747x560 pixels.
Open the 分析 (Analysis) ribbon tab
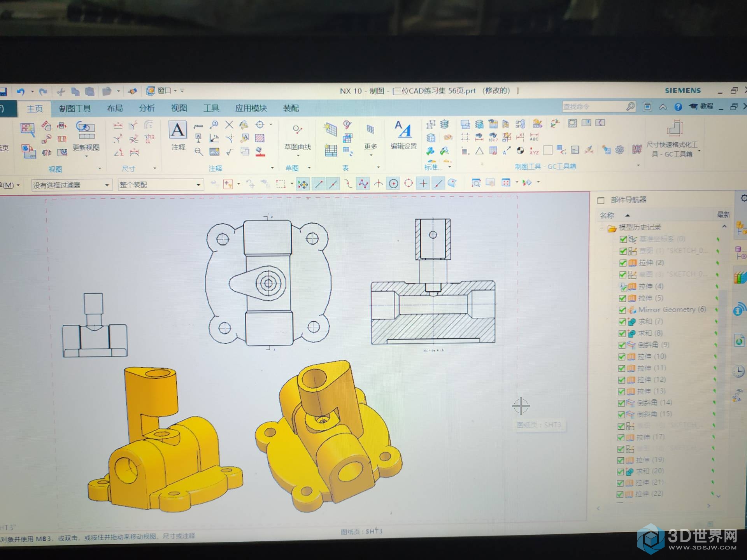point(147,108)
